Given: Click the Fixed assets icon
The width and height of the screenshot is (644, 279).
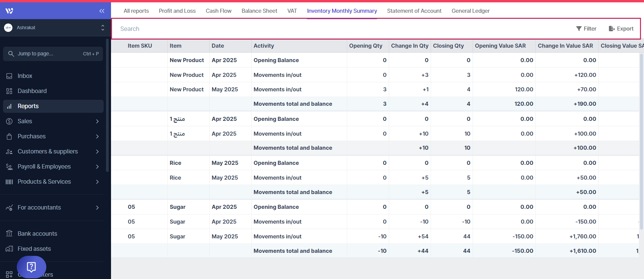Looking at the screenshot, I should pyautogui.click(x=9, y=249).
